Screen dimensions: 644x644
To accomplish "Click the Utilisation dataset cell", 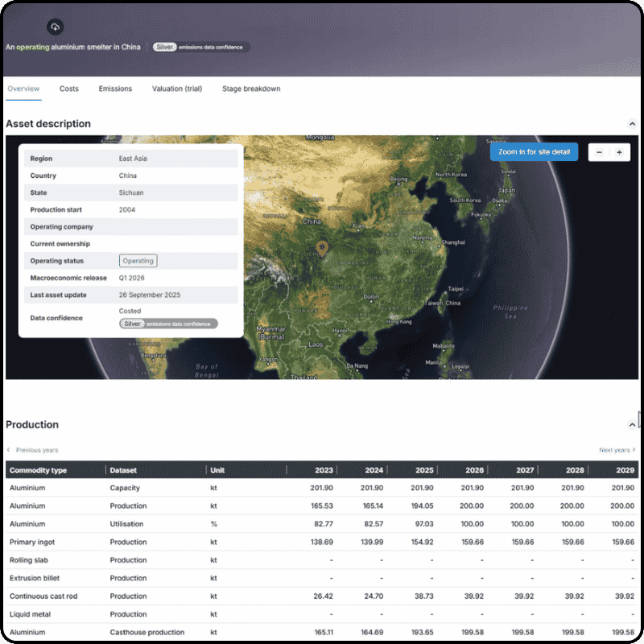I will point(126,524).
